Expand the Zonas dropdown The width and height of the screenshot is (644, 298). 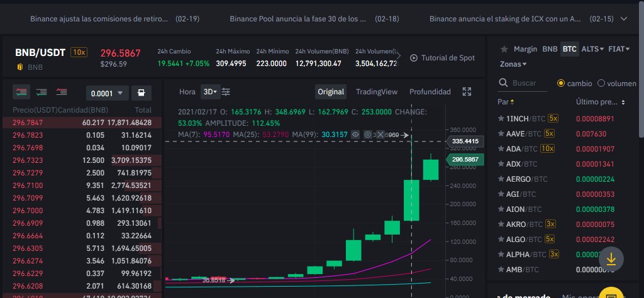(x=513, y=64)
